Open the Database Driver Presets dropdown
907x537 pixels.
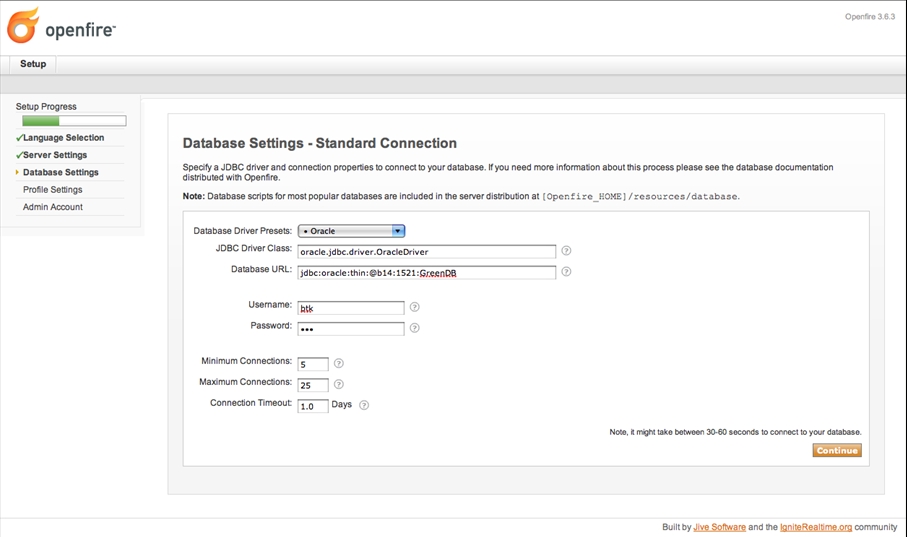click(x=351, y=231)
